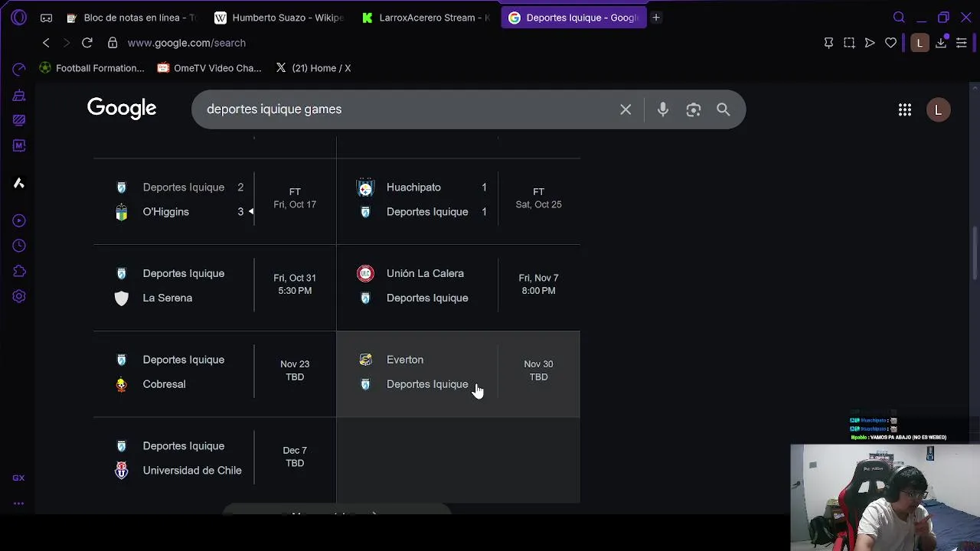
Task: Open the Google apps grid
Action: [x=905, y=110]
